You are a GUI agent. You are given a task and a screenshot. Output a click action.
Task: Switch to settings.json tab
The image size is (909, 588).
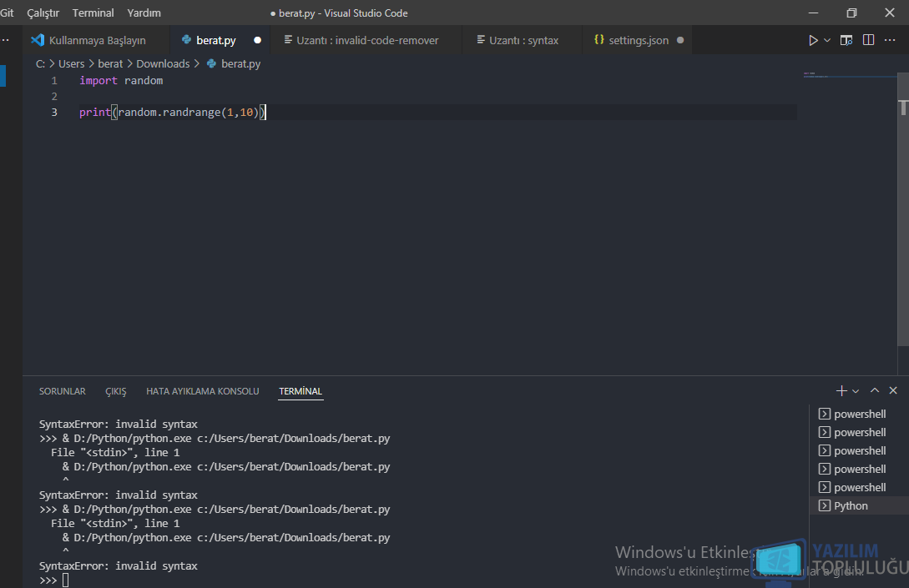tap(638, 40)
